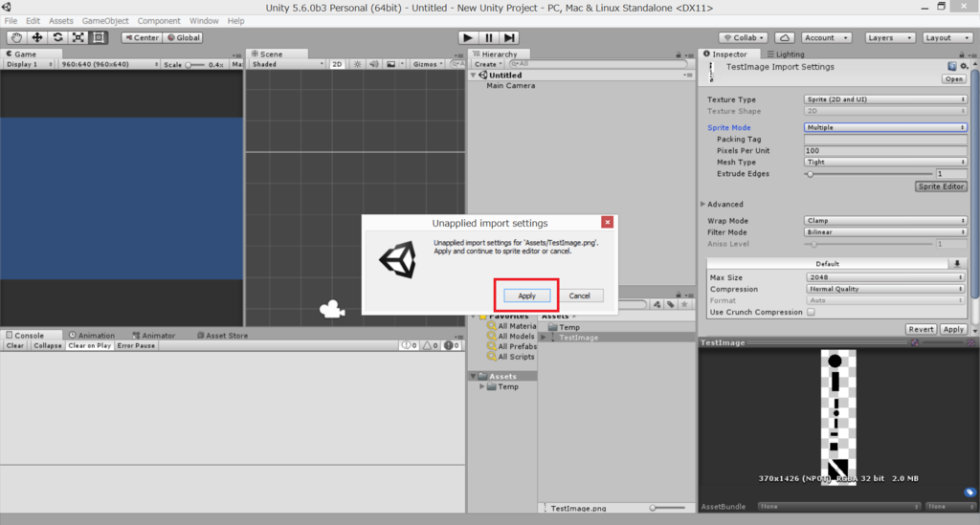Click the asset label tag icon in preview
This screenshot has height=525, width=980.
pos(969,492)
